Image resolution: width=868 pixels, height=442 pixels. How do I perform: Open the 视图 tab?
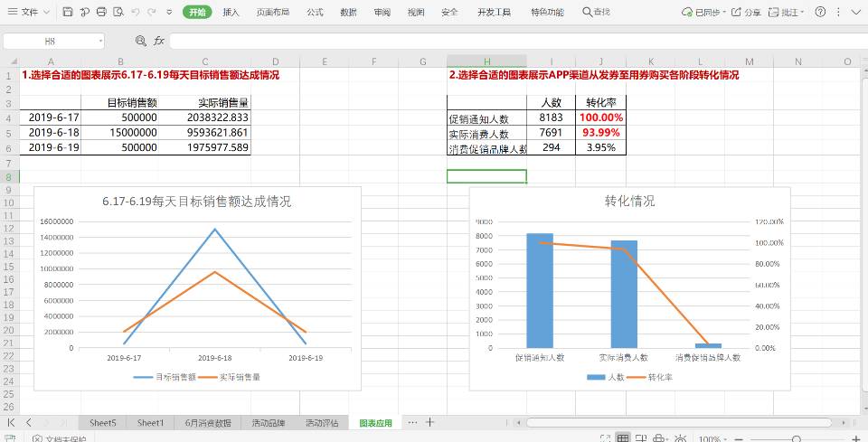pos(416,12)
